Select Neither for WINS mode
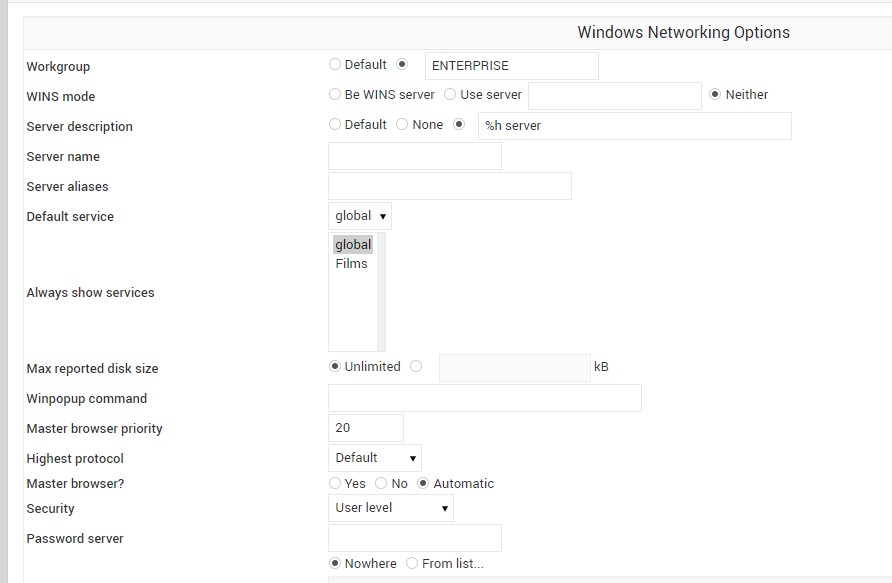892x583 pixels. [x=715, y=95]
